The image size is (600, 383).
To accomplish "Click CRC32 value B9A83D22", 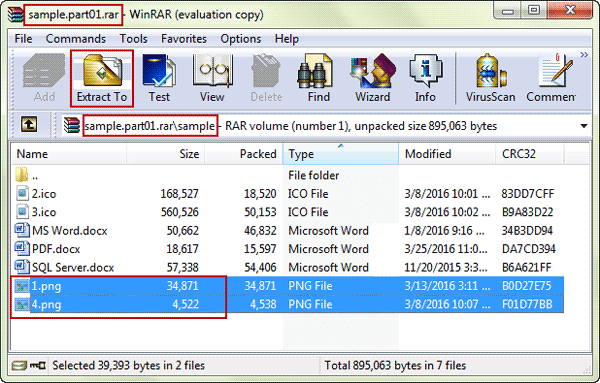I will coord(528,212).
